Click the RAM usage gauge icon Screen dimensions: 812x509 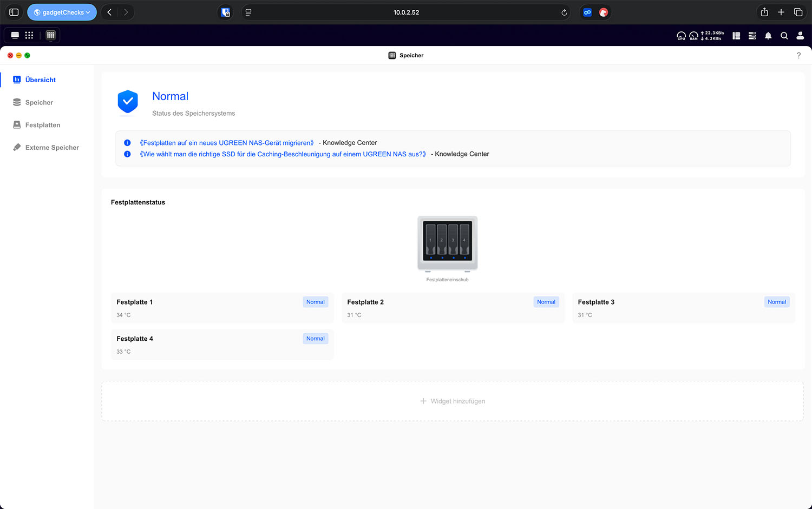(693, 36)
